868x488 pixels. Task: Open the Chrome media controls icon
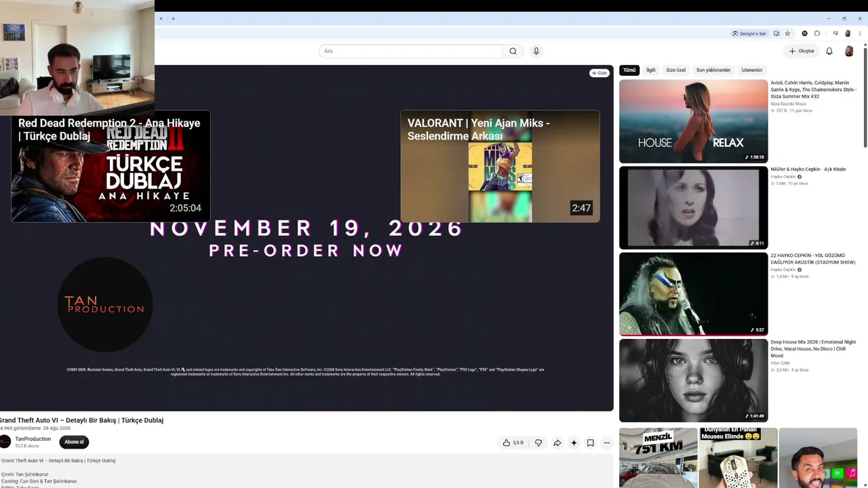(835, 33)
